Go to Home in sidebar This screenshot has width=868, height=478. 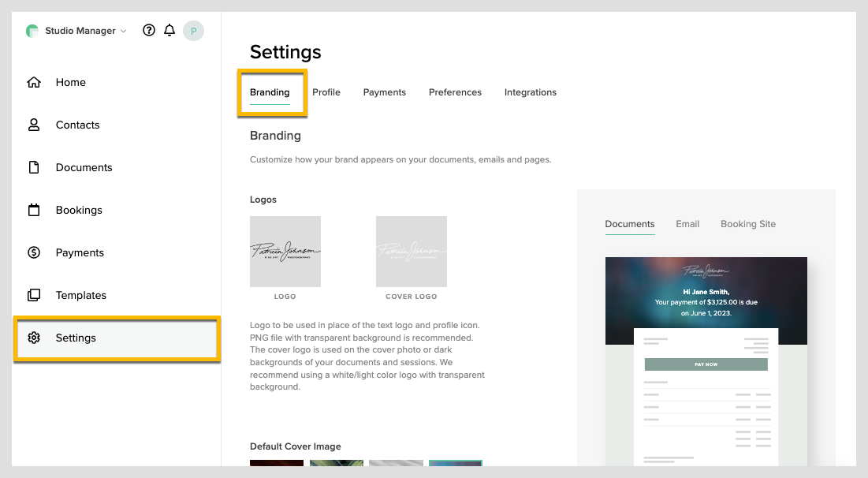coord(71,83)
